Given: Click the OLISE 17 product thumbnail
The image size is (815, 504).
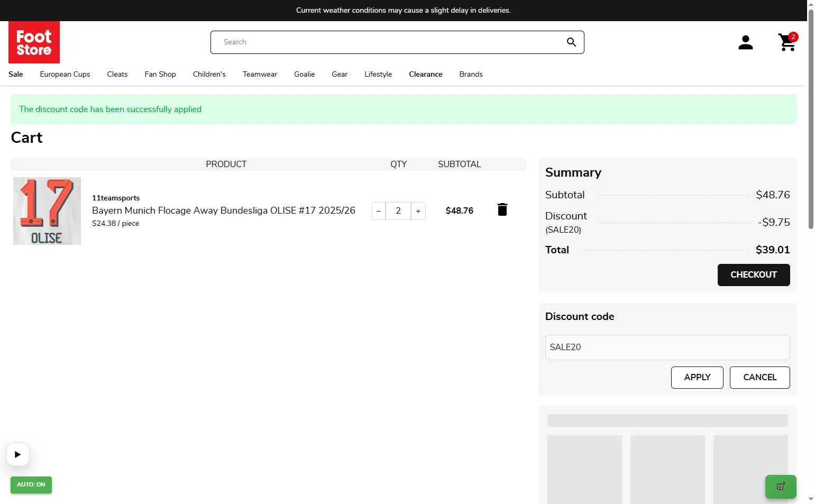Looking at the screenshot, I should click(47, 211).
